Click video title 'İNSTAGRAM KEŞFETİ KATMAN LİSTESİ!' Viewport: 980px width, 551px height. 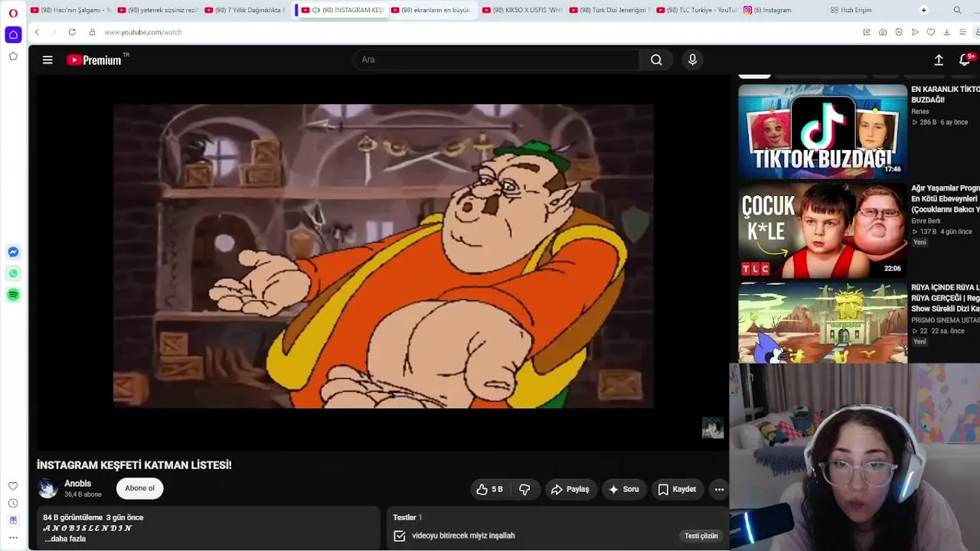[134, 465]
